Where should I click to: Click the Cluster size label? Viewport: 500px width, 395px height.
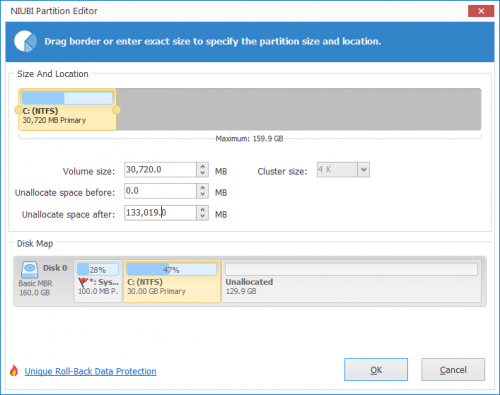(282, 171)
